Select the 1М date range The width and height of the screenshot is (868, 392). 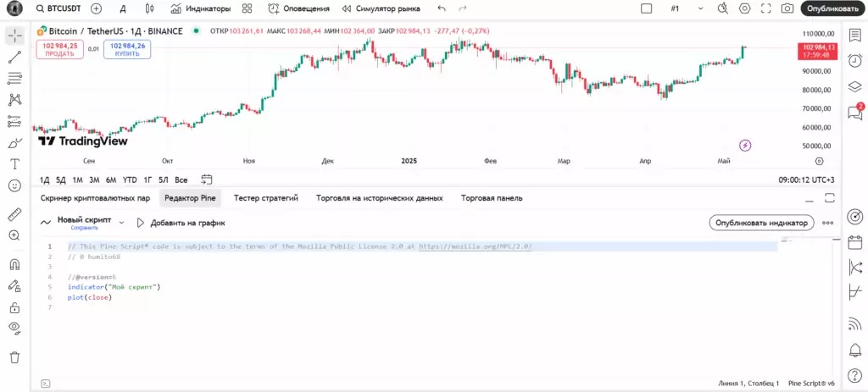point(77,179)
